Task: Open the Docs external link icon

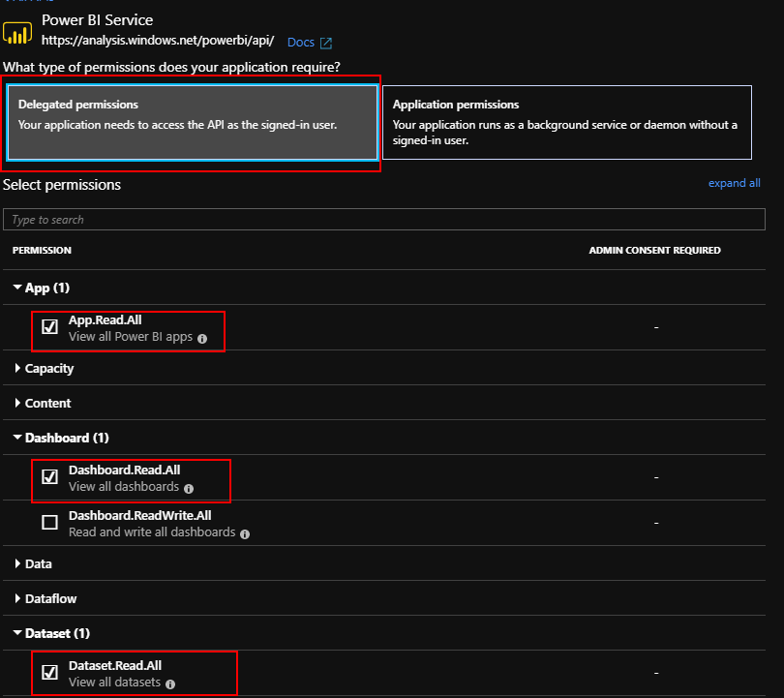Action: coord(326,43)
